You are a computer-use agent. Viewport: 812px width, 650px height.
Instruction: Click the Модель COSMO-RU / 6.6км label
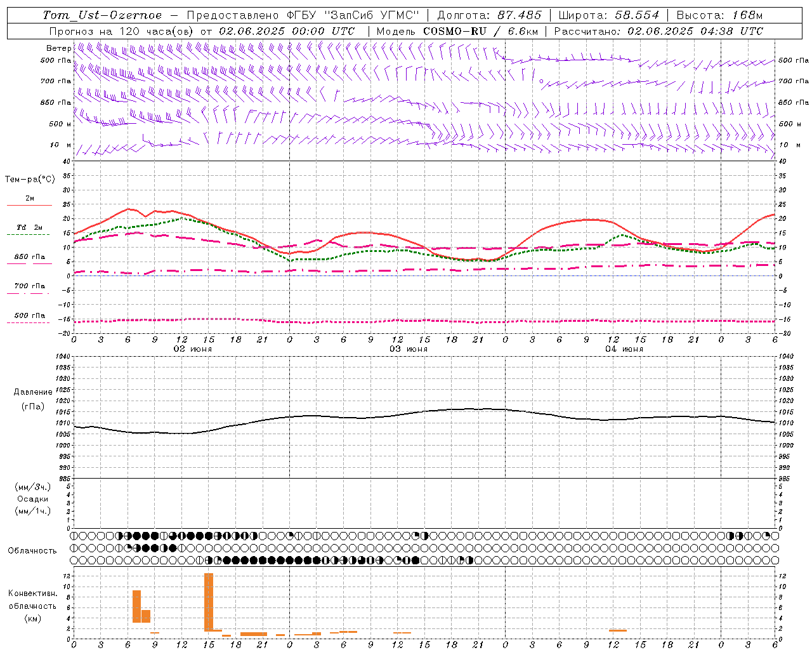click(x=457, y=31)
